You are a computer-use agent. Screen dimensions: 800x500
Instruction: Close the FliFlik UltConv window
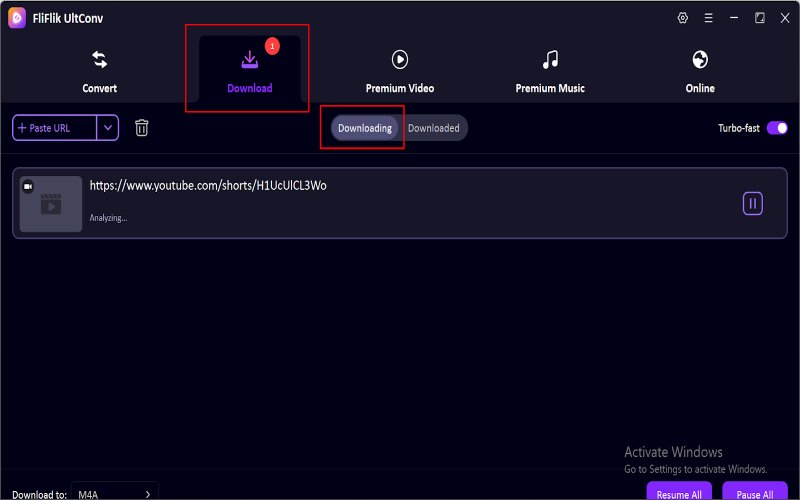point(785,18)
